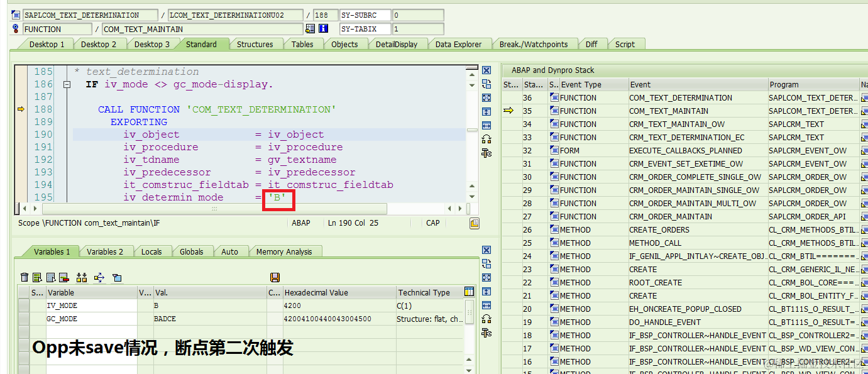Select the Auto tab

230,251
